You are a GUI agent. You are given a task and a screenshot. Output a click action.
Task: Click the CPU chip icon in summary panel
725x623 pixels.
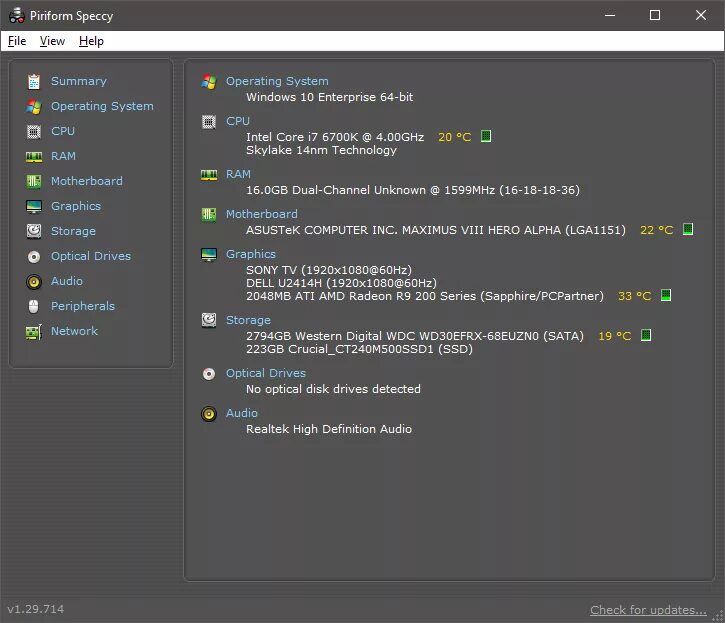tap(209, 122)
